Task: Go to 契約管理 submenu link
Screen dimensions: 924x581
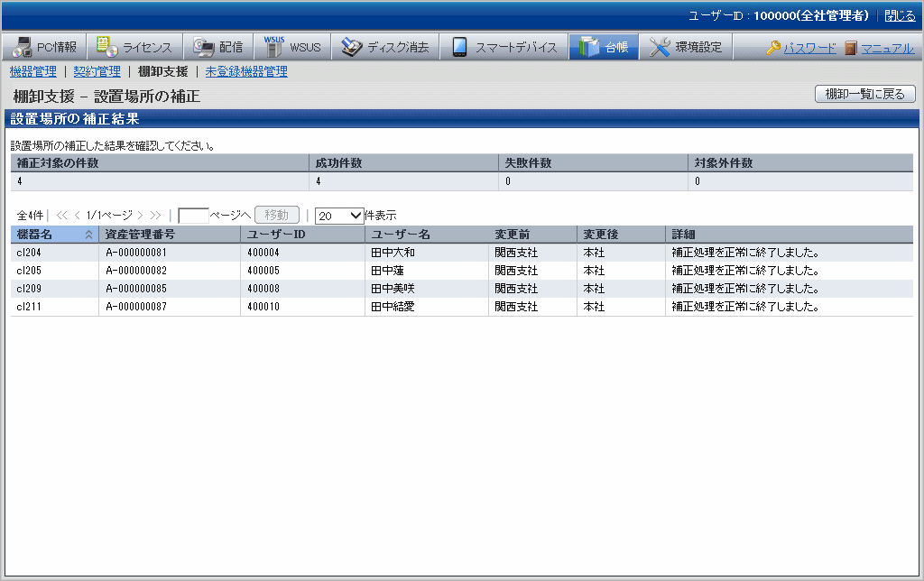Action: [x=97, y=71]
